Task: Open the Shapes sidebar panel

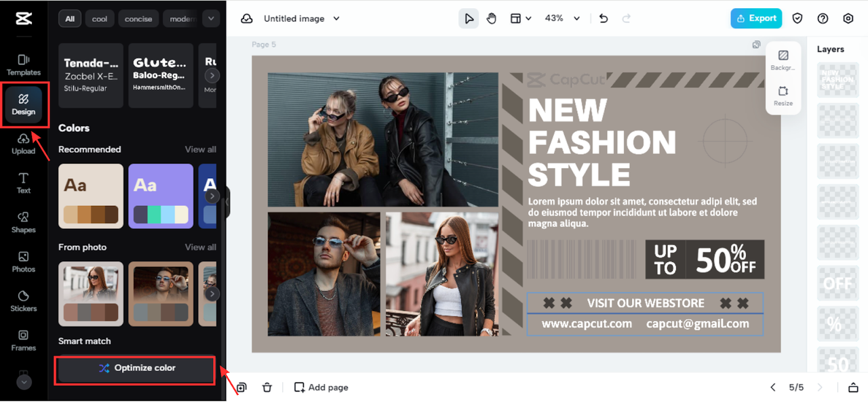Action: [24, 222]
